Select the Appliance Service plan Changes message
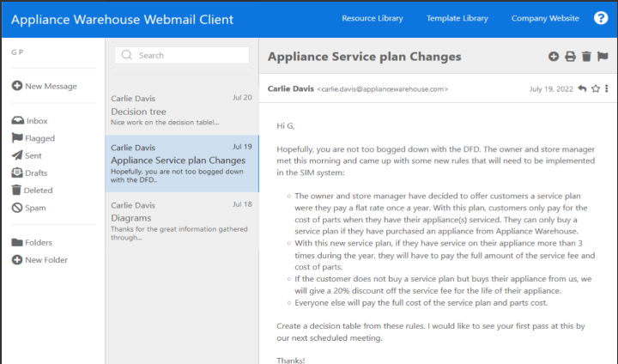This screenshot has width=618, height=364. (x=182, y=163)
